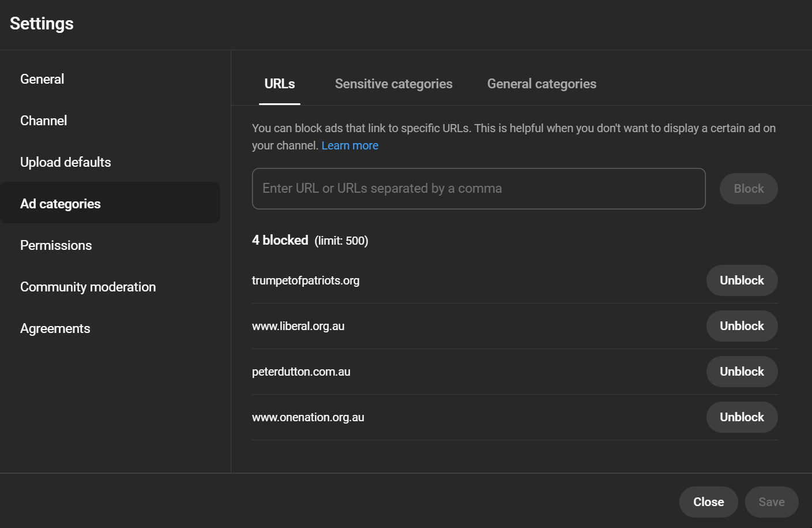
Task: Open Permissions settings
Action: (x=56, y=245)
